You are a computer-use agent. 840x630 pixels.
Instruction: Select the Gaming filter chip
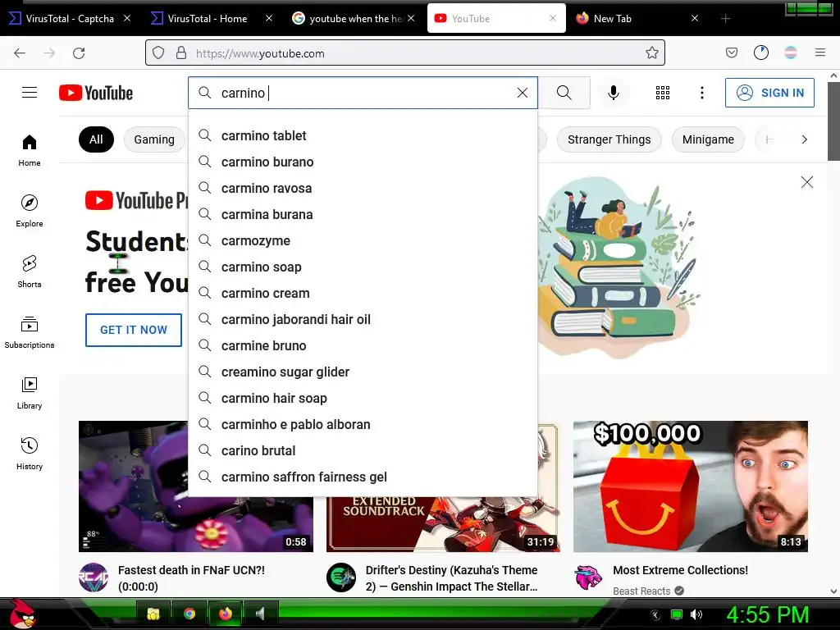154,139
